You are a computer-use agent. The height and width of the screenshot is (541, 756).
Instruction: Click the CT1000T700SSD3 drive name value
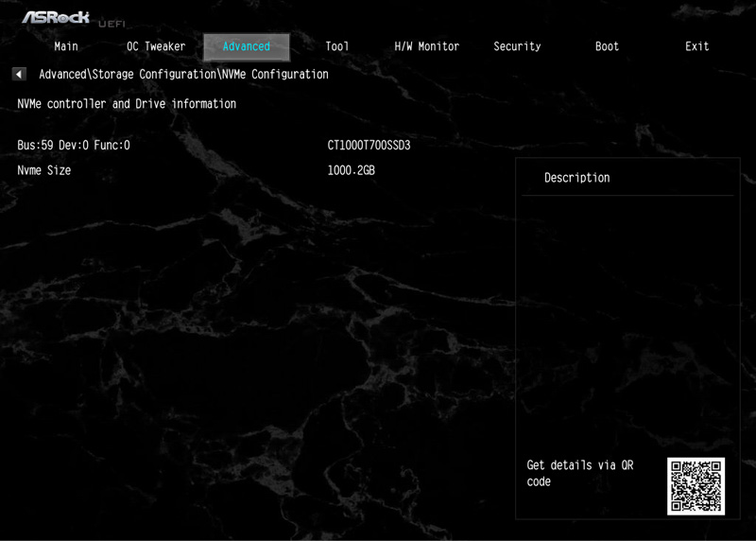click(369, 146)
